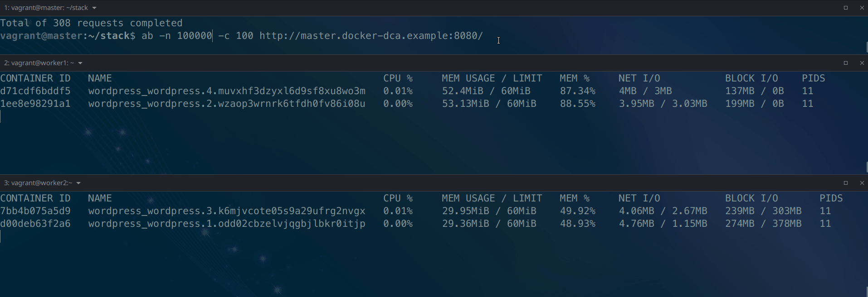The height and width of the screenshot is (297, 868).
Task: Select the '3: vagrant@worker2:~' pane title
Action: tap(38, 183)
